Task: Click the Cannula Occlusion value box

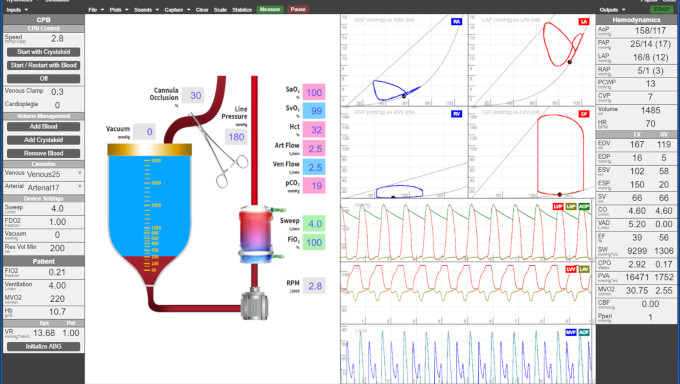Action: (193, 95)
